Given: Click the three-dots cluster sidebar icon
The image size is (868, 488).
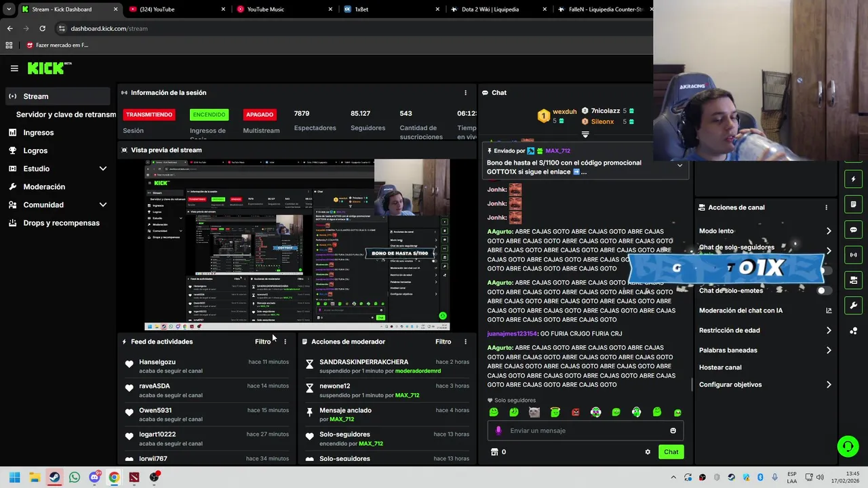Looking at the screenshot, I should [854, 331].
